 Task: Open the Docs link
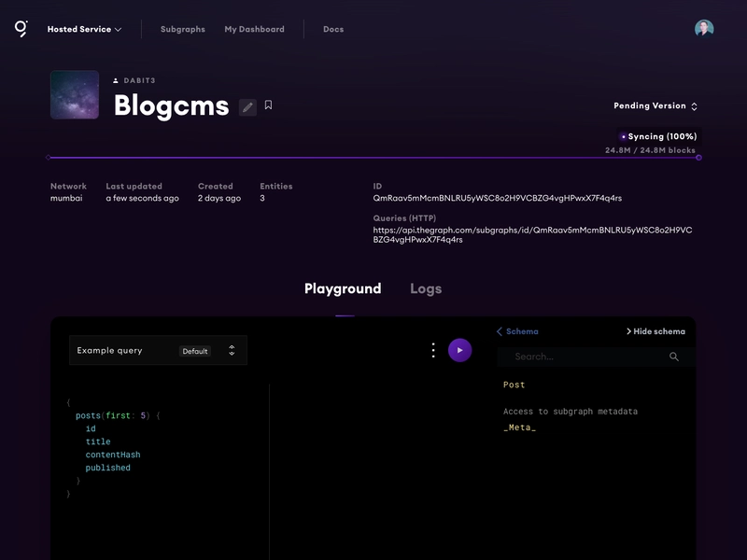[x=333, y=29]
